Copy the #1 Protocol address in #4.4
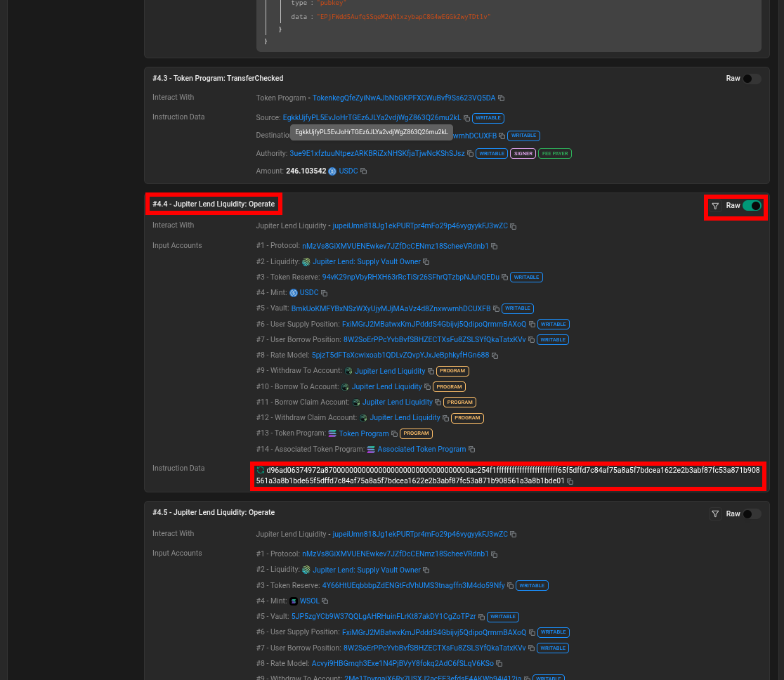 [494, 246]
